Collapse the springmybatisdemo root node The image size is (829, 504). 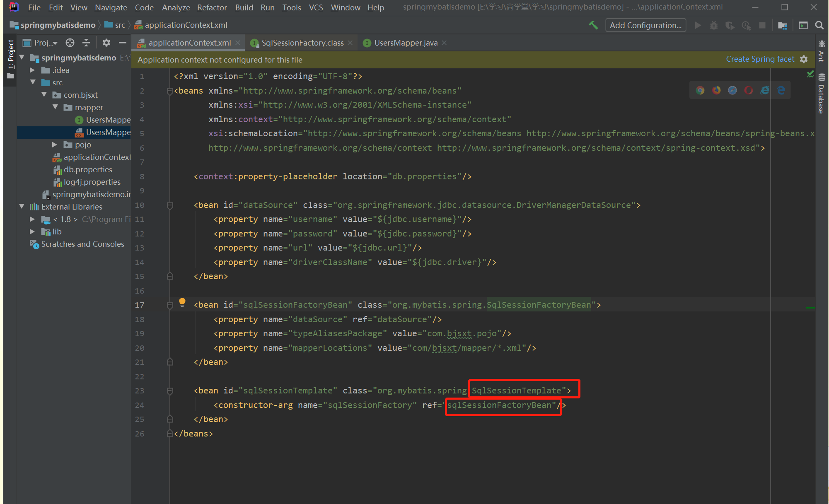[x=22, y=57]
